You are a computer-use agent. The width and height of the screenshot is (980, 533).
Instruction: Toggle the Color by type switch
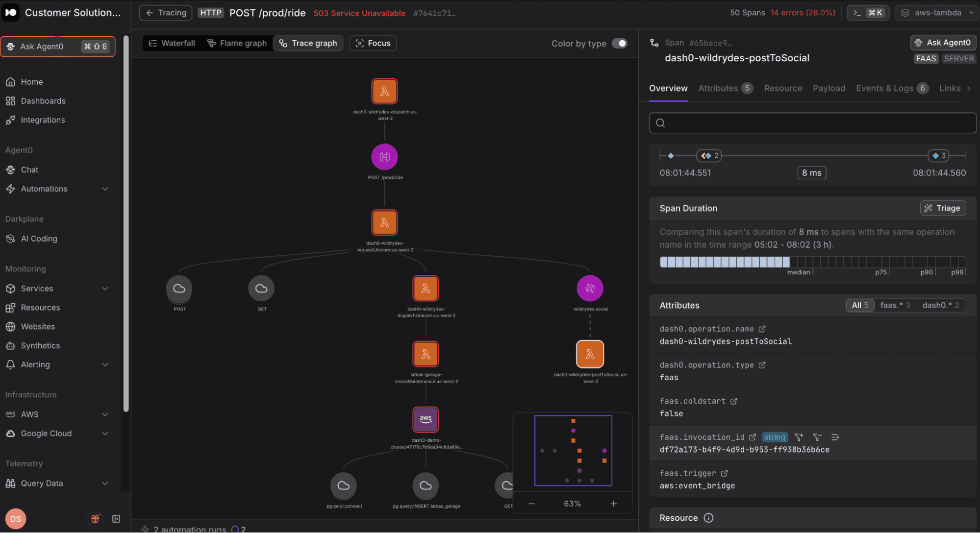point(619,44)
